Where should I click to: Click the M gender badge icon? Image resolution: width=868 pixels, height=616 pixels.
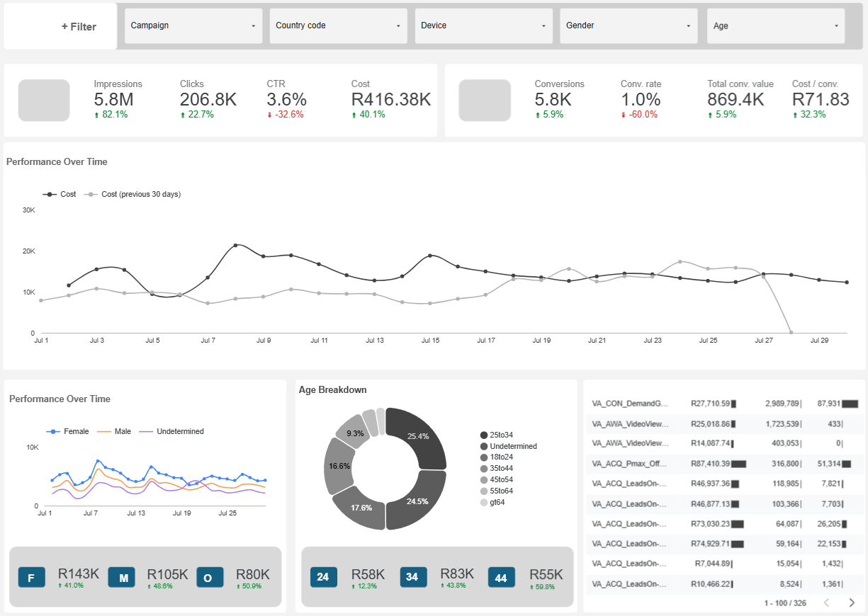121,577
